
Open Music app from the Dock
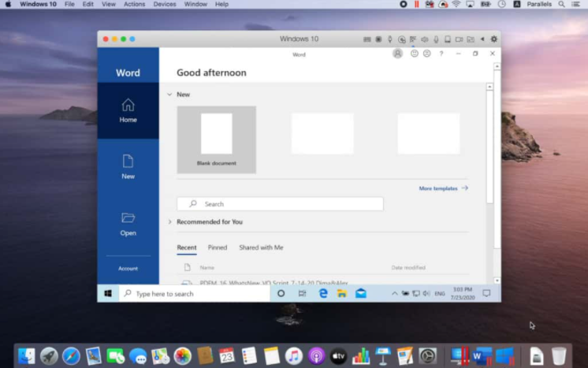(294, 356)
